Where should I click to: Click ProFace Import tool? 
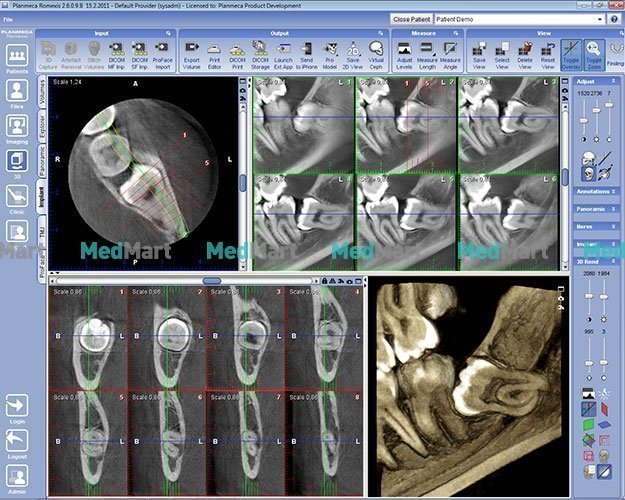click(163, 55)
